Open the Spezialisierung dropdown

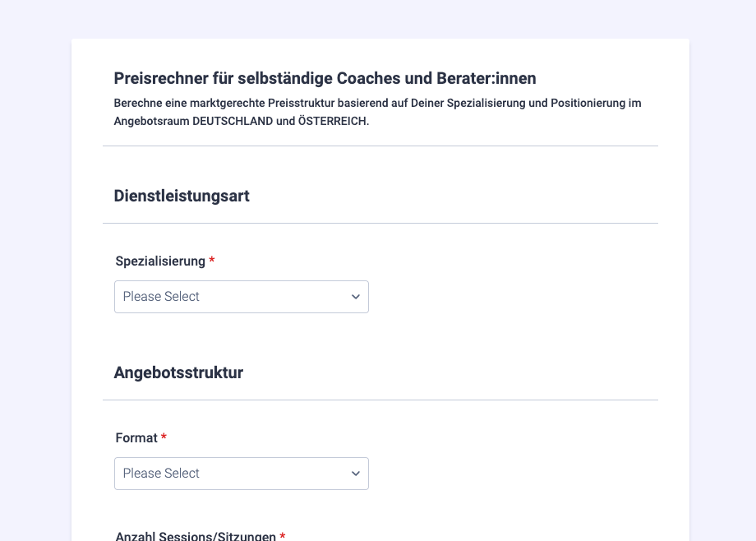241,297
